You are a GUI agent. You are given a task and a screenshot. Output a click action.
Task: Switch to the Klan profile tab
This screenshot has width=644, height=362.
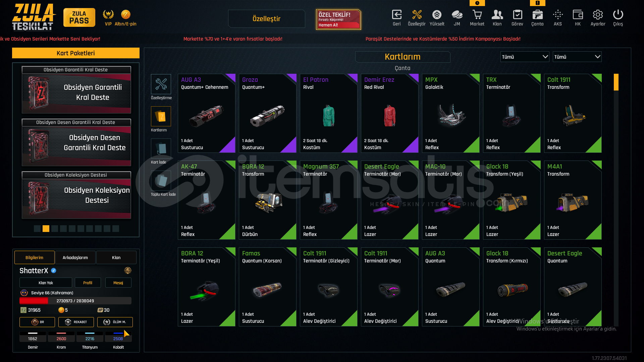pos(116,257)
